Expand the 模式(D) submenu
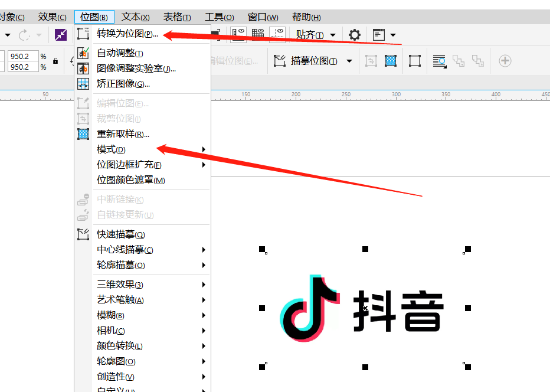This screenshot has width=550, height=392. point(143,149)
